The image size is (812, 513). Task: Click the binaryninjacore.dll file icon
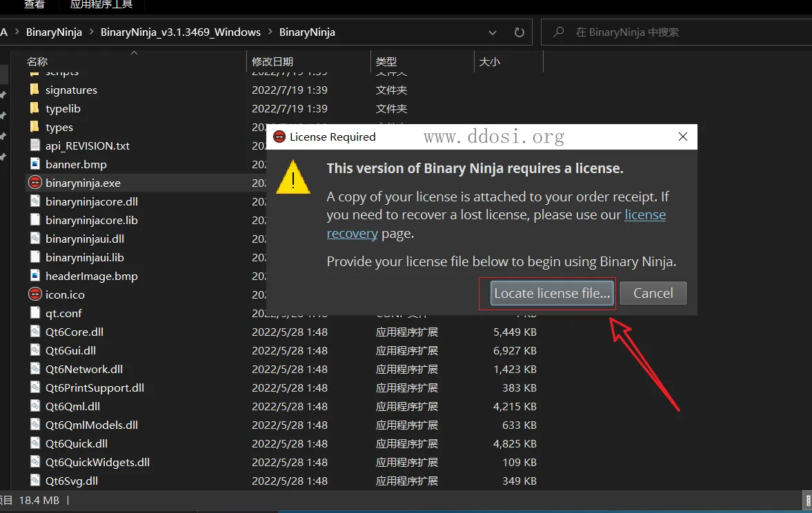[x=34, y=201]
